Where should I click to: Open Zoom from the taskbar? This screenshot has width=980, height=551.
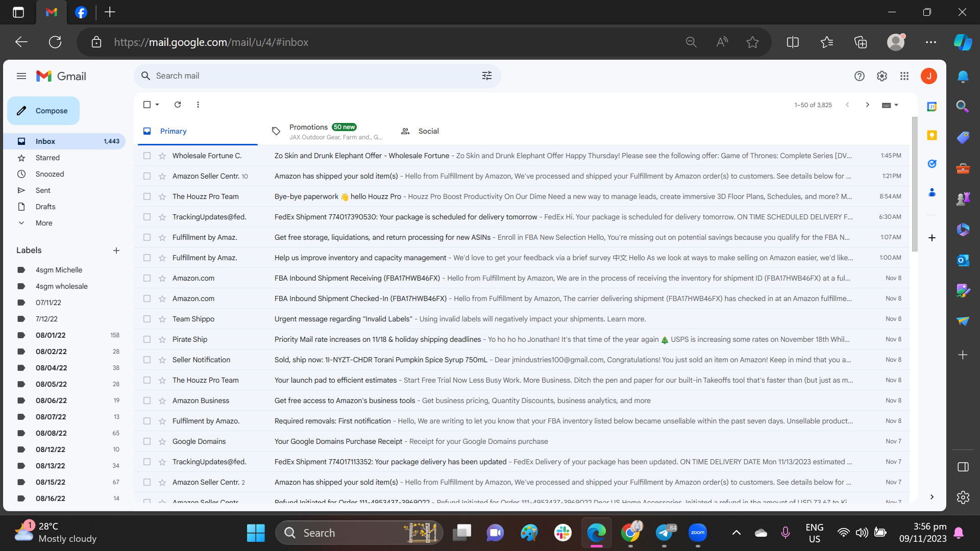(697, 533)
